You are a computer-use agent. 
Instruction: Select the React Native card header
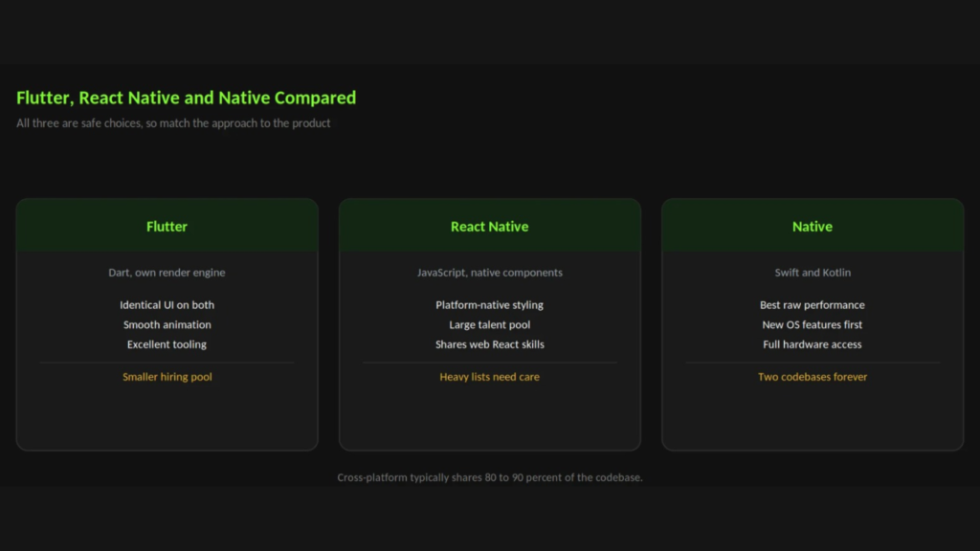[489, 226]
